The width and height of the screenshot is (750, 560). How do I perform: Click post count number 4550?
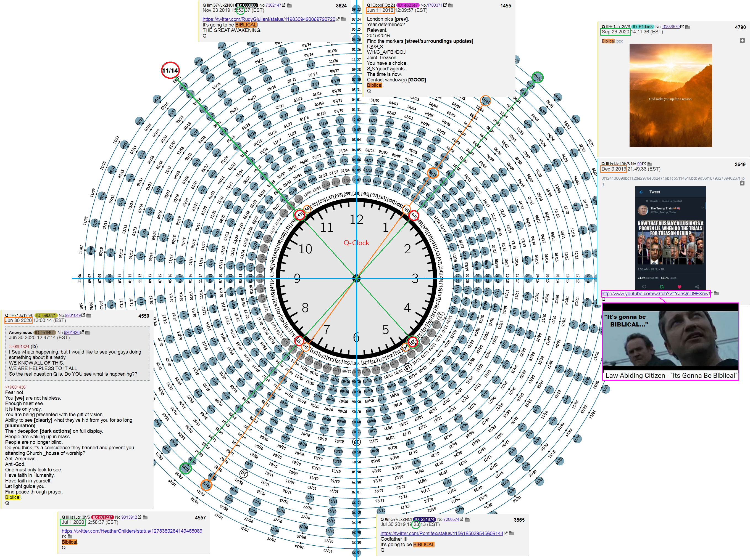point(143,316)
